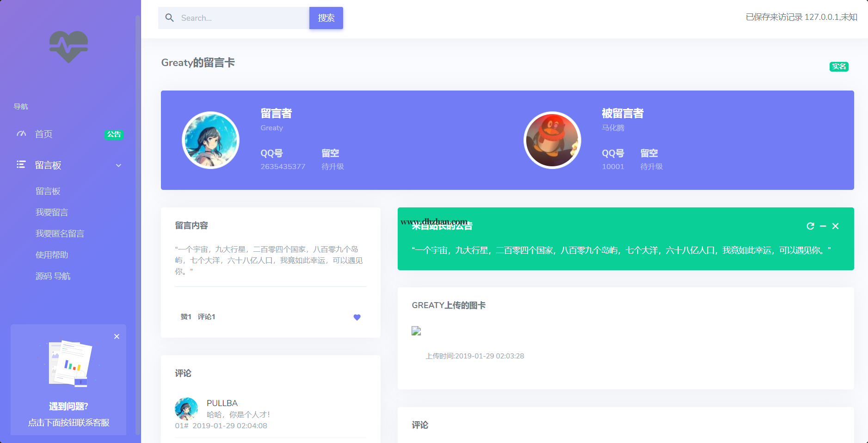Click the dashboard gauge icon beside 首页
The width and height of the screenshot is (868, 443).
tap(21, 134)
